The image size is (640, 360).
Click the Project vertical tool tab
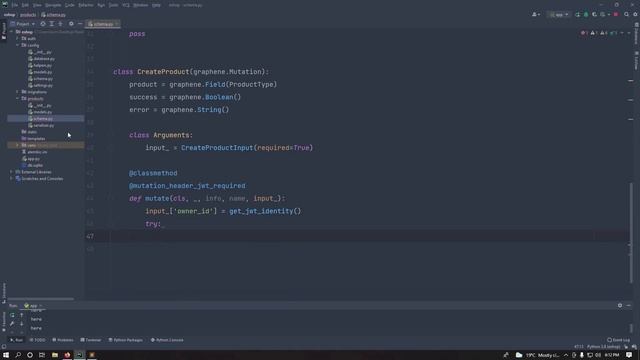[x=4, y=31]
